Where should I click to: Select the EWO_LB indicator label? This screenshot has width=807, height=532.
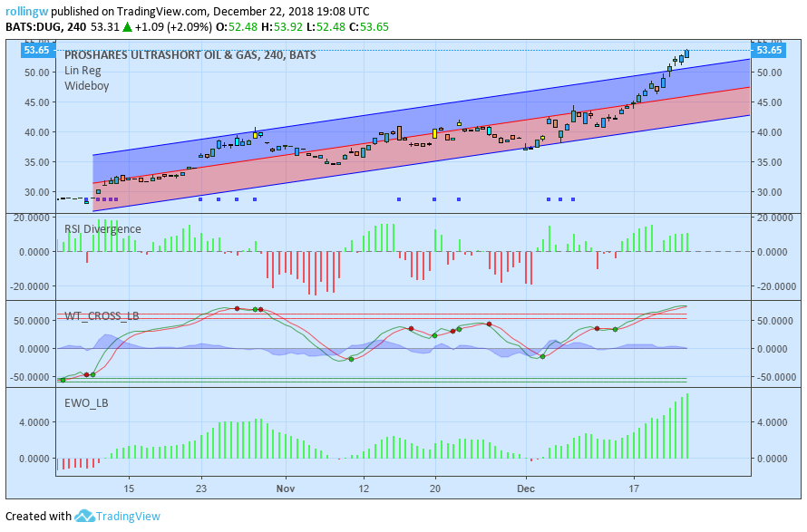pyautogui.click(x=86, y=403)
